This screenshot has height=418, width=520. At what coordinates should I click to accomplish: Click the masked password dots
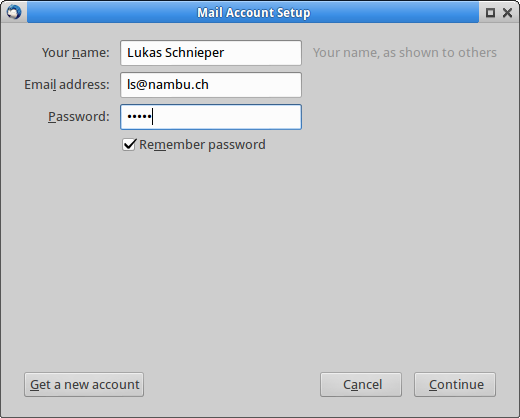139,117
